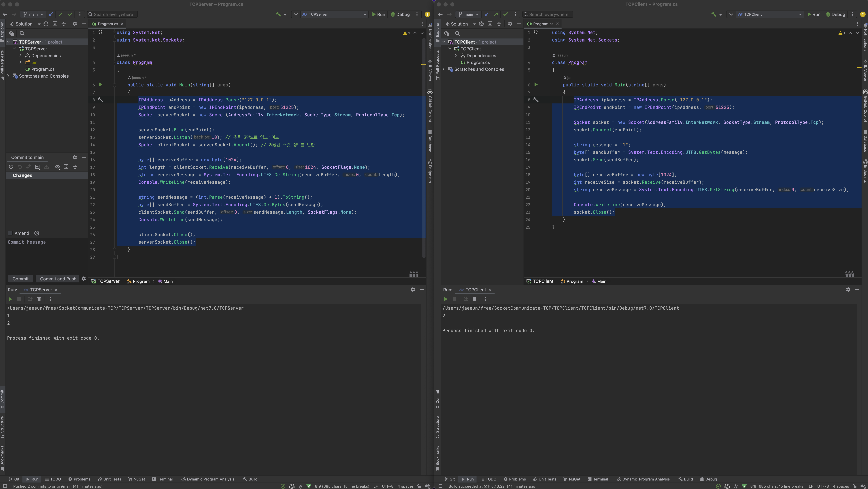Viewport: 868px width, 489px height.
Task: Click Main run gutter icon in TCPClient editor
Action: 536,85
